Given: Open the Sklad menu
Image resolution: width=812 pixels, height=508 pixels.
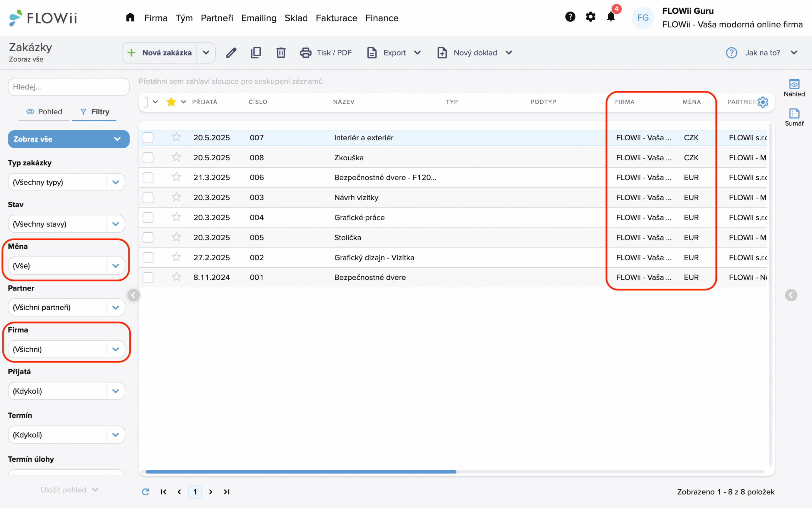Looking at the screenshot, I should (x=296, y=18).
